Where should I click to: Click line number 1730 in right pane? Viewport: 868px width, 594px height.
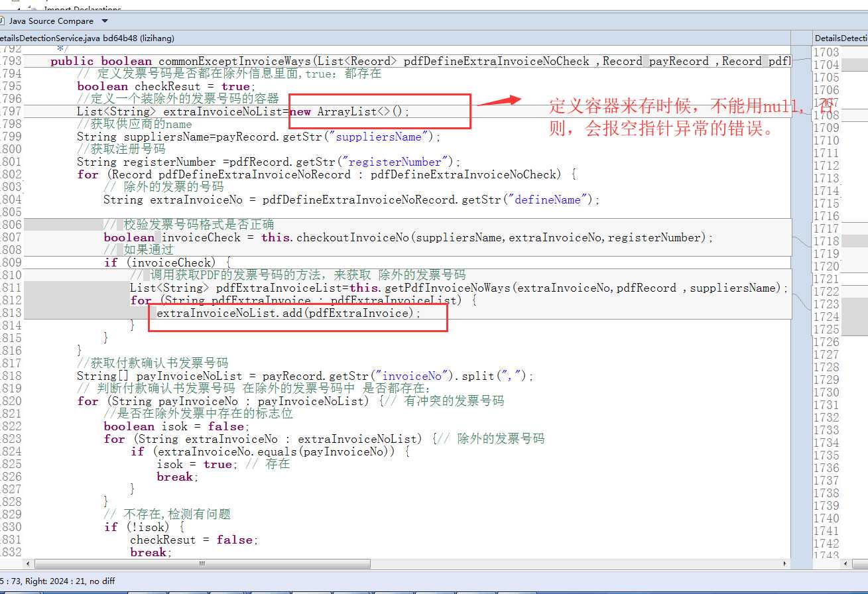[x=826, y=392]
